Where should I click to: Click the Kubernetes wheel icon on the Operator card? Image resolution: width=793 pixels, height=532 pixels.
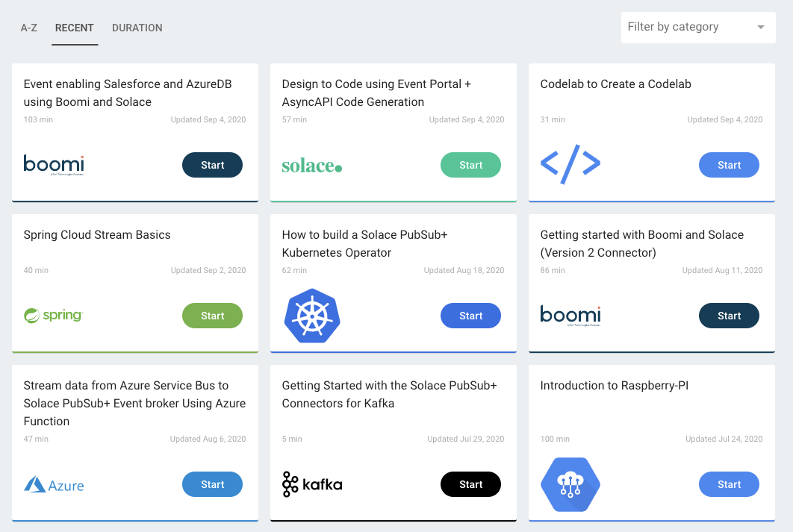311,315
